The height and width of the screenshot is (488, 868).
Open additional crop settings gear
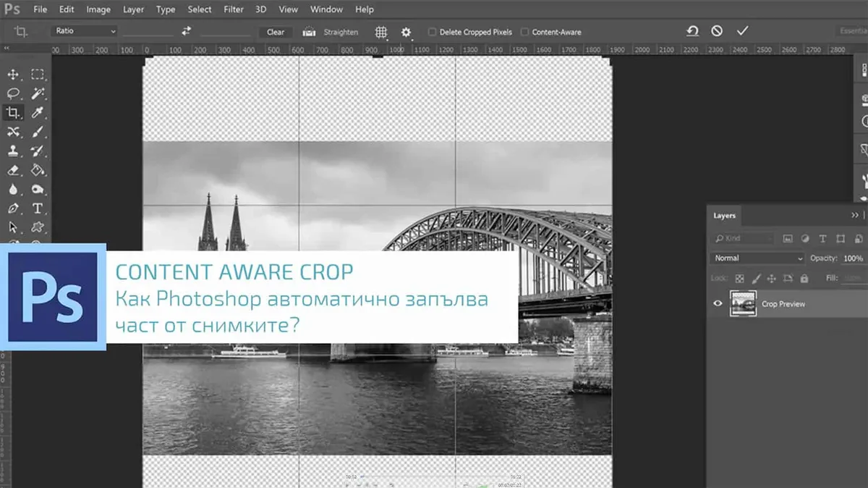tap(406, 32)
